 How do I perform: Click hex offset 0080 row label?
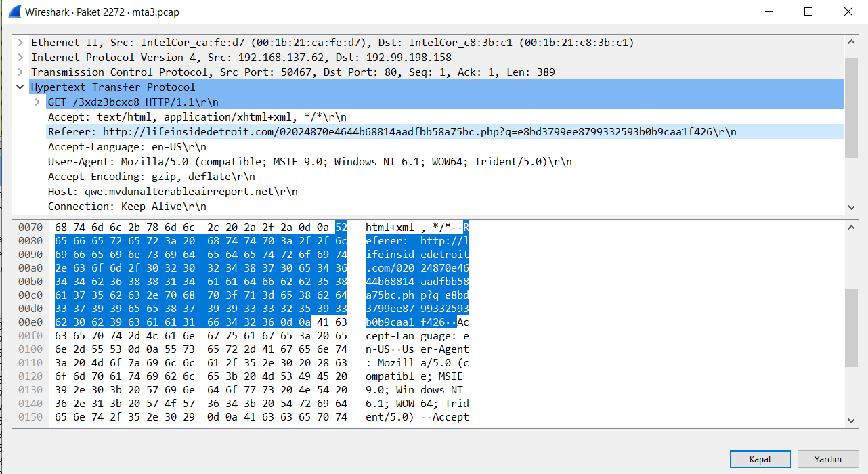pos(30,241)
